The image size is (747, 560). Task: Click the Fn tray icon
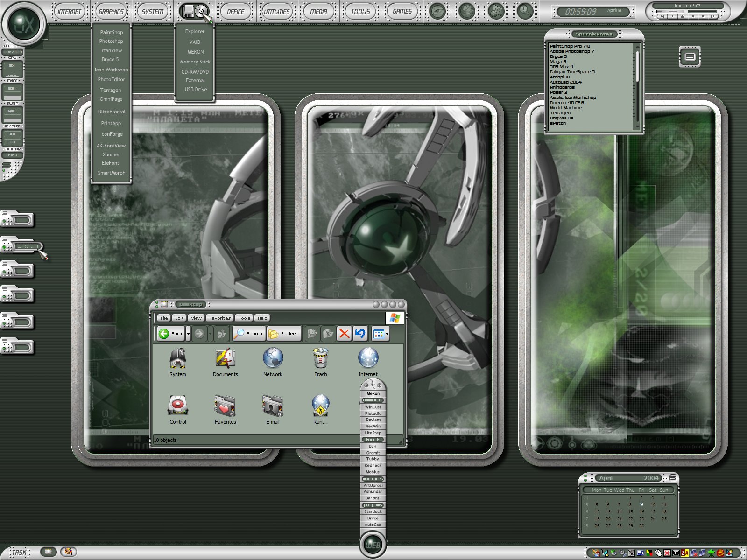coord(676,553)
